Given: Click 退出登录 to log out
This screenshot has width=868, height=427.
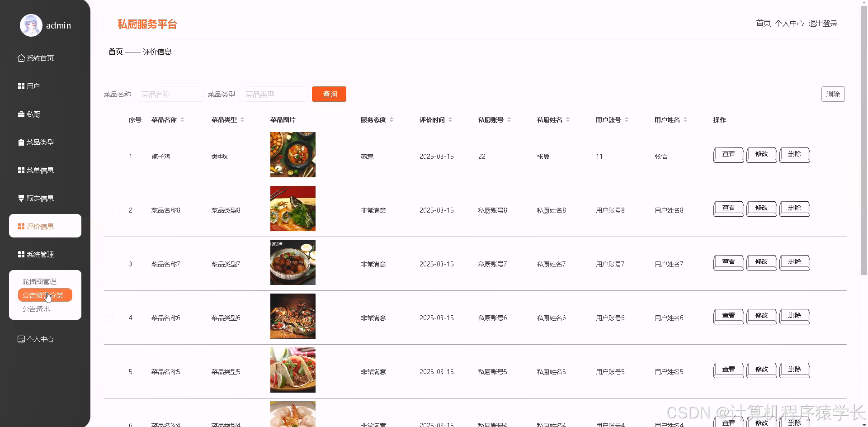Looking at the screenshot, I should click(823, 23).
